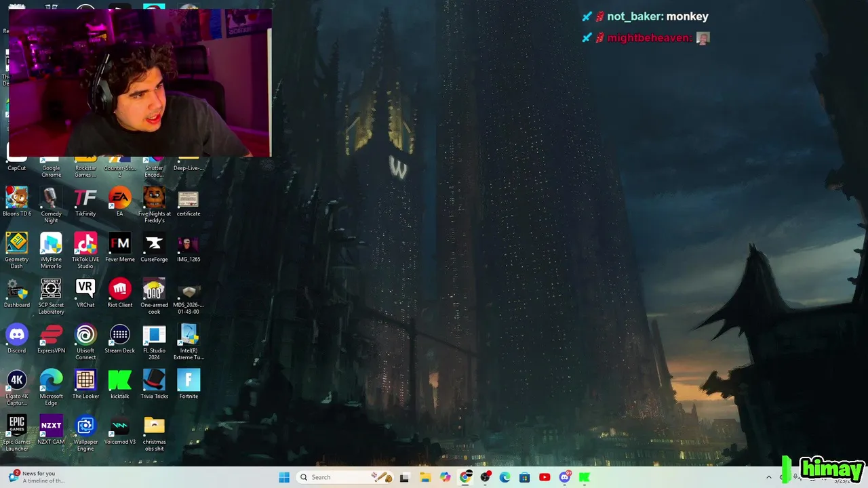Click the Counter-Strike 2 desktop label
868x488 pixels.
120,171
